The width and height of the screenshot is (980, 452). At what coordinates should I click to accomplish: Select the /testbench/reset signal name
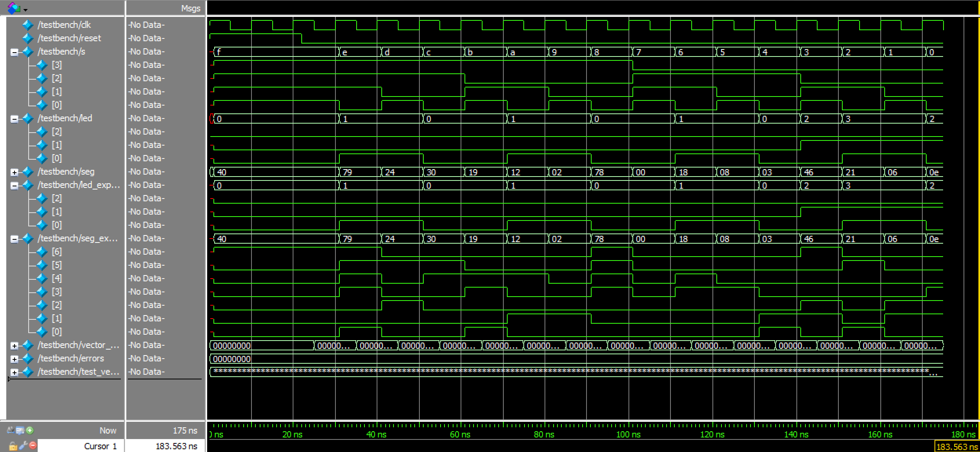pyautogui.click(x=69, y=38)
